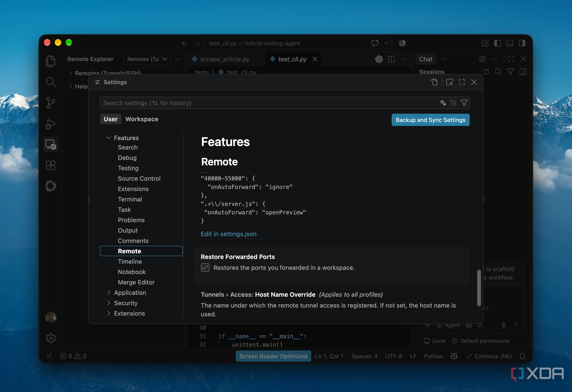This screenshot has height=392, width=572.
Task: Click the Default permissions chat option
Action: pyautogui.click(x=481, y=341)
